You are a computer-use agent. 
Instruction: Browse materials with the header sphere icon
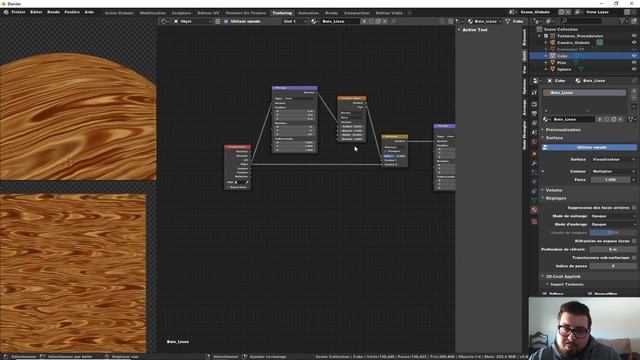(x=314, y=21)
